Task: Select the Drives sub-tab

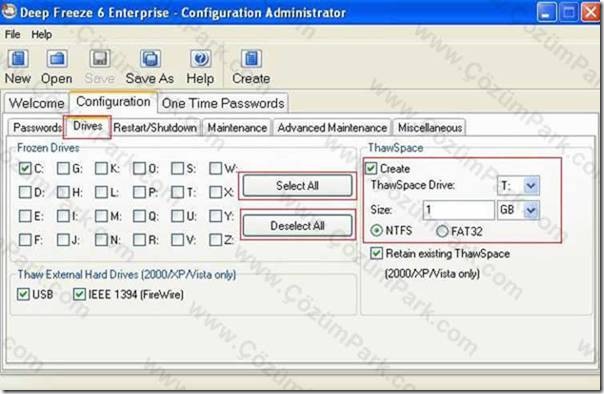Action: pyautogui.click(x=87, y=126)
